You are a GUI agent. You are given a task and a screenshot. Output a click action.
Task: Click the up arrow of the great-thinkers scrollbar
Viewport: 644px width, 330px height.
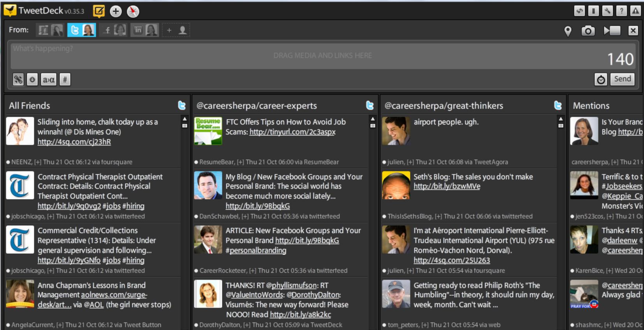click(x=561, y=119)
